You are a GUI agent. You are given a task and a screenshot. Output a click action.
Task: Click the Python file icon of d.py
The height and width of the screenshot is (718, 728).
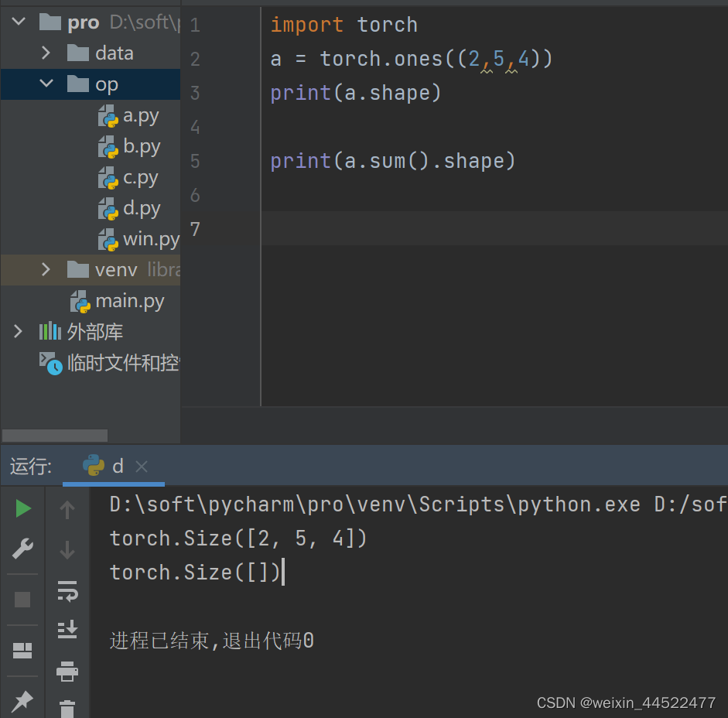point(108,209)
